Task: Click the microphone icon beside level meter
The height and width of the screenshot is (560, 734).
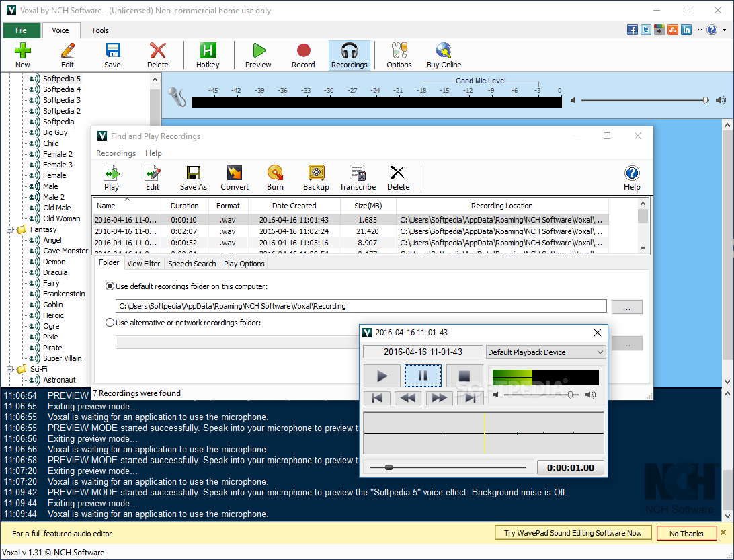Action: [x=177, y=97]
